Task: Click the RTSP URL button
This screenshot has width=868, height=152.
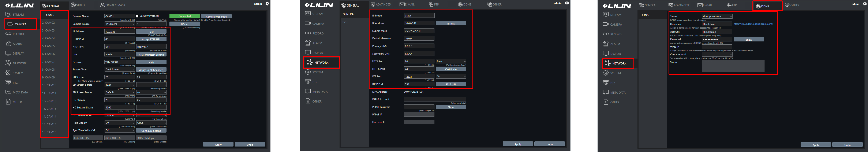Action: (x=451, y=84)
